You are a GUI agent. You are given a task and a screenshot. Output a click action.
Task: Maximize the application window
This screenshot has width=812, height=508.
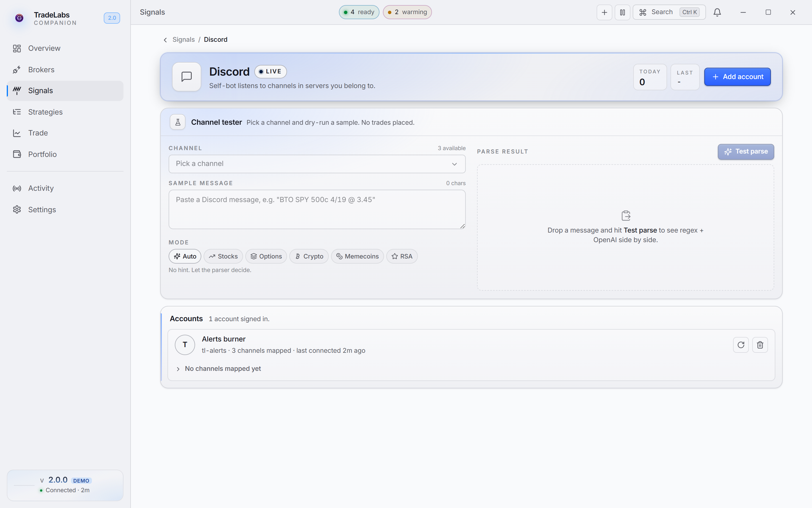click(x=768, y=12)
